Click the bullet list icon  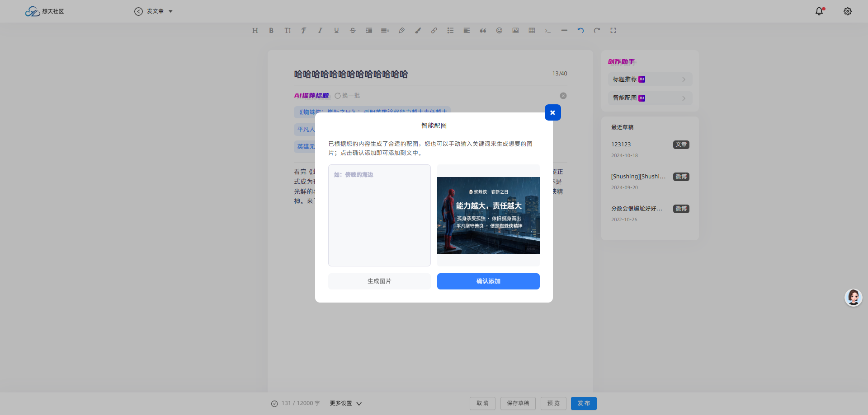[x=450, y=30]
